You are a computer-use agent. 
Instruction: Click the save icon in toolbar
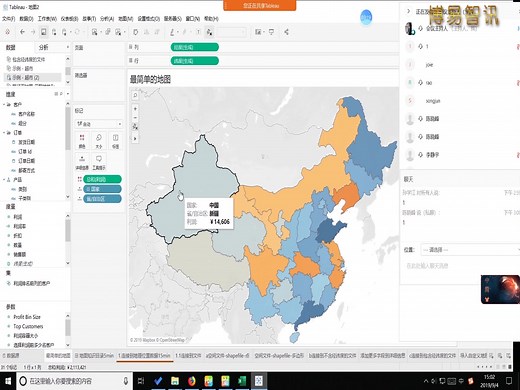click(43, 32)
